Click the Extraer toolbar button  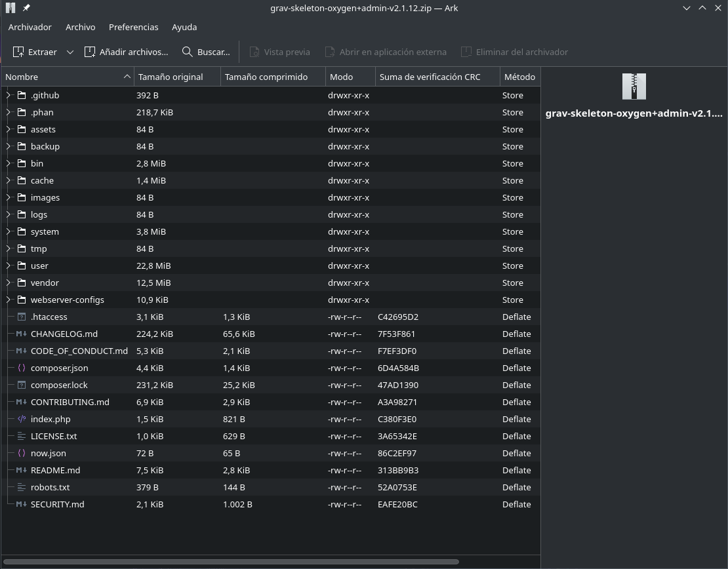pos(35,52)
